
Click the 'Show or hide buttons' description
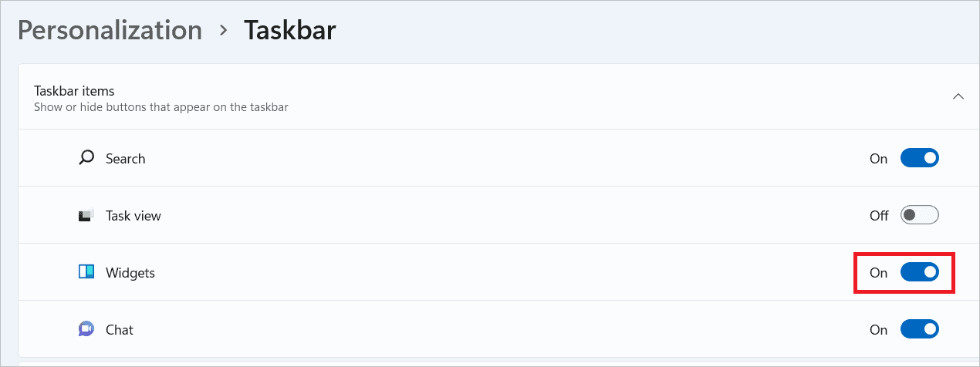(x=161, y=107)
